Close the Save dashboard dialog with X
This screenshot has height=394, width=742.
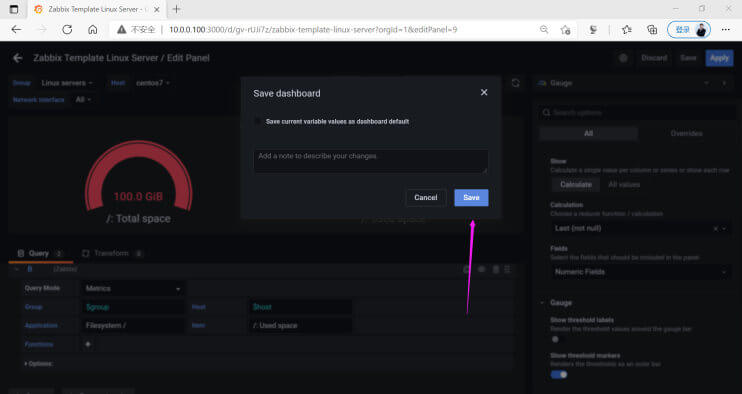click(484, 92)
